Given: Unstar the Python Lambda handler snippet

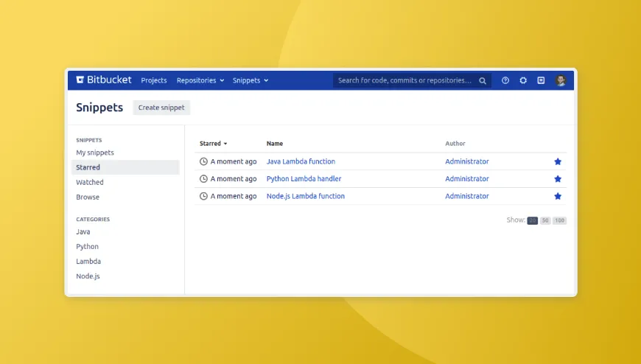Looking at the screenshot, I should (558, 179).
